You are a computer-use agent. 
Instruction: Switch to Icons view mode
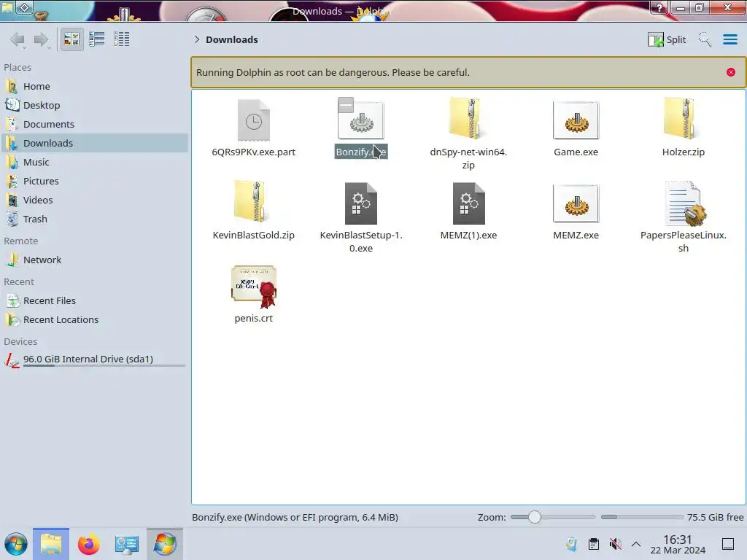71,39
